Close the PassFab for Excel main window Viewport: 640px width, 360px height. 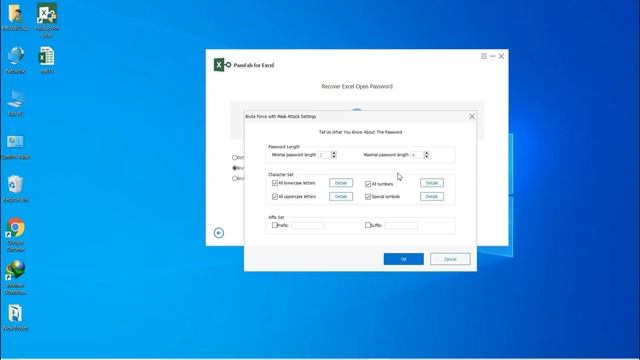[x=501, y=56]
